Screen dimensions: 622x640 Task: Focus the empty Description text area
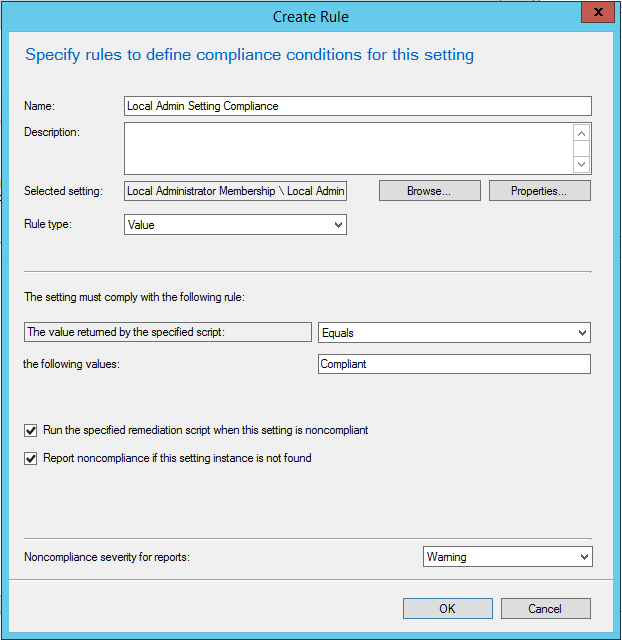click(x=347, y=148)
